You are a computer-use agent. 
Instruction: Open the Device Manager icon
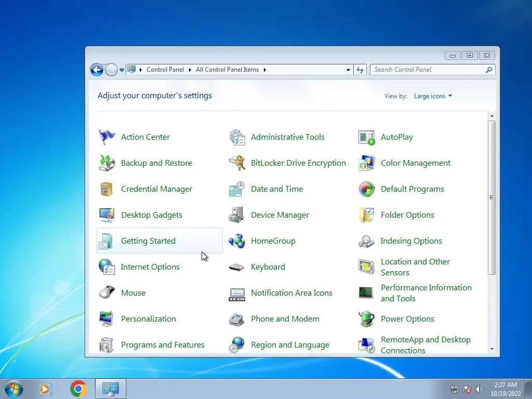pos(237,215)
